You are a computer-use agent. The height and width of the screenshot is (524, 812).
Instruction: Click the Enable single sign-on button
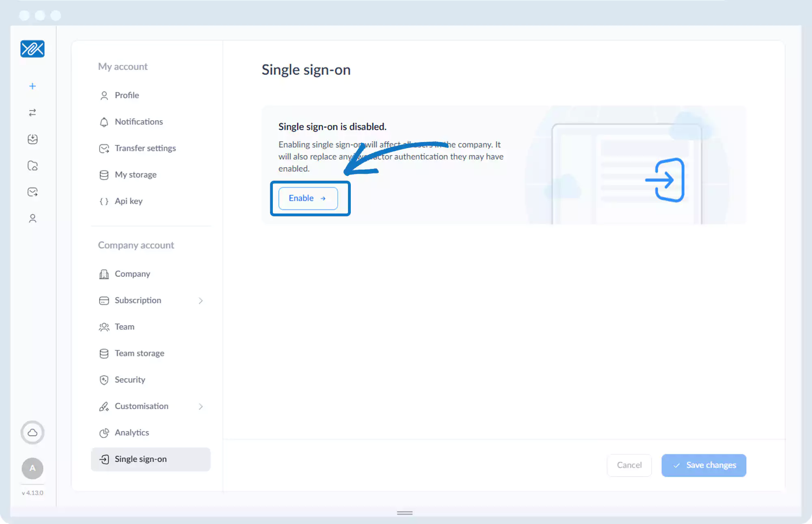coord(308,198)
